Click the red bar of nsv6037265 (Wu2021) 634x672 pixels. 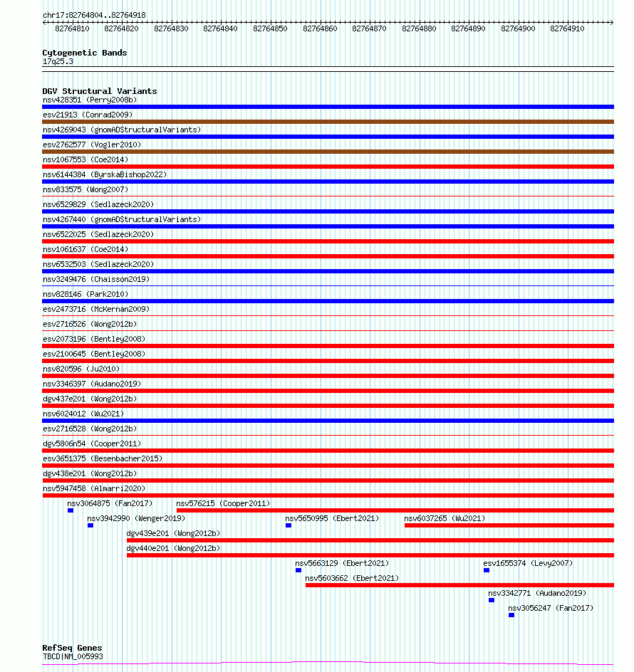tap(509, 525)
